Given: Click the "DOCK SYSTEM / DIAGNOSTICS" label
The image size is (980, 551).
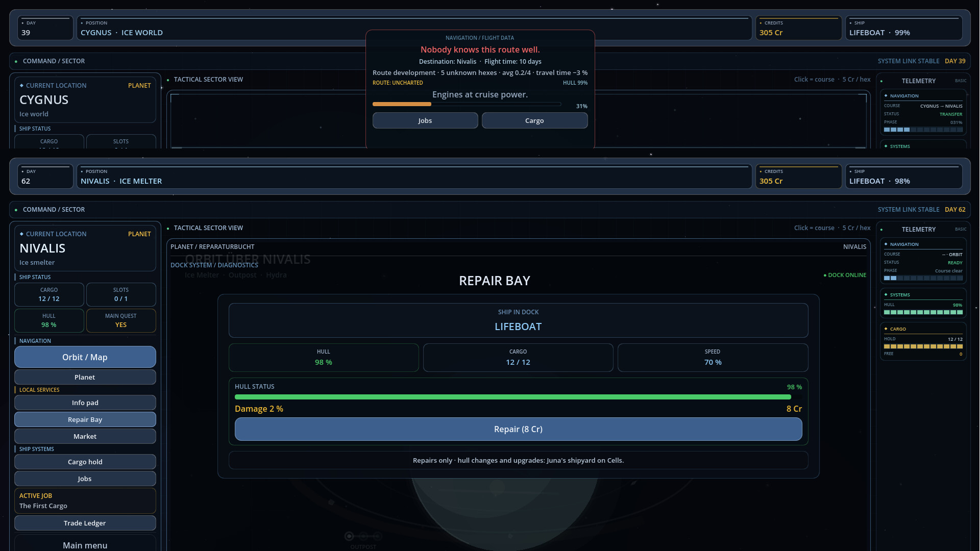Looking at the screenshot, I should coord(214,265).
